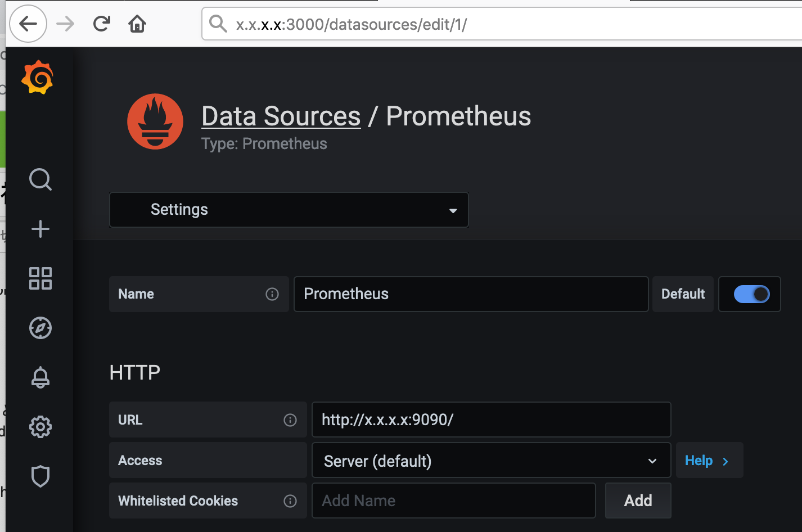Open the search icon in sidebar

point(40,180)
